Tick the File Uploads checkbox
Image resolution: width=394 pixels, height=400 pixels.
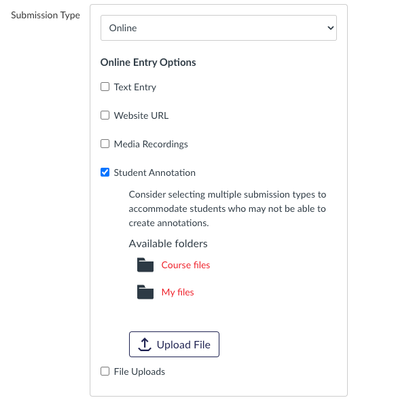tap(105, 371)
